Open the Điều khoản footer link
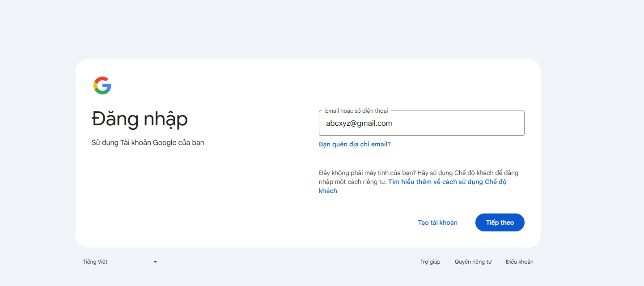Screen dimensions: 644x286 (x=519, y=262)
